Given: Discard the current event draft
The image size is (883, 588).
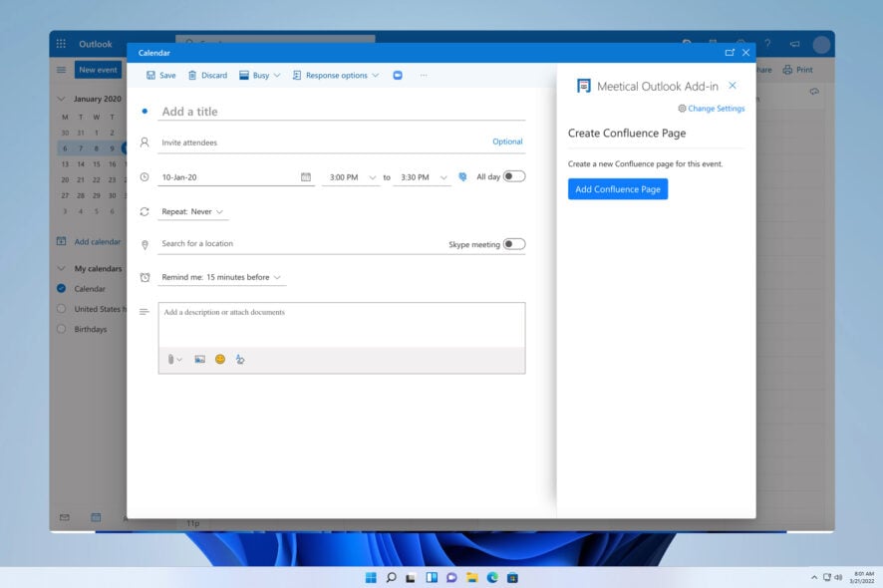Looking at the screenshot, I should coord(209,75).
